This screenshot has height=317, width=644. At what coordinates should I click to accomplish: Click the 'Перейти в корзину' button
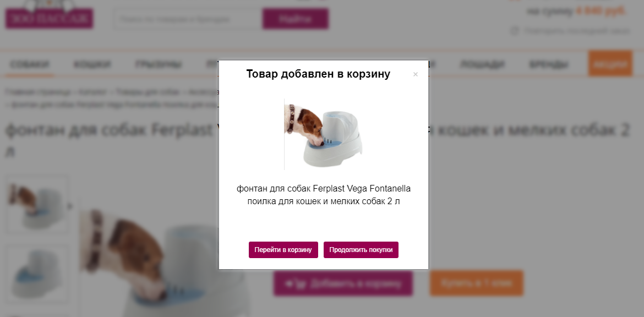pyautogui.click(x=283, y=250)
